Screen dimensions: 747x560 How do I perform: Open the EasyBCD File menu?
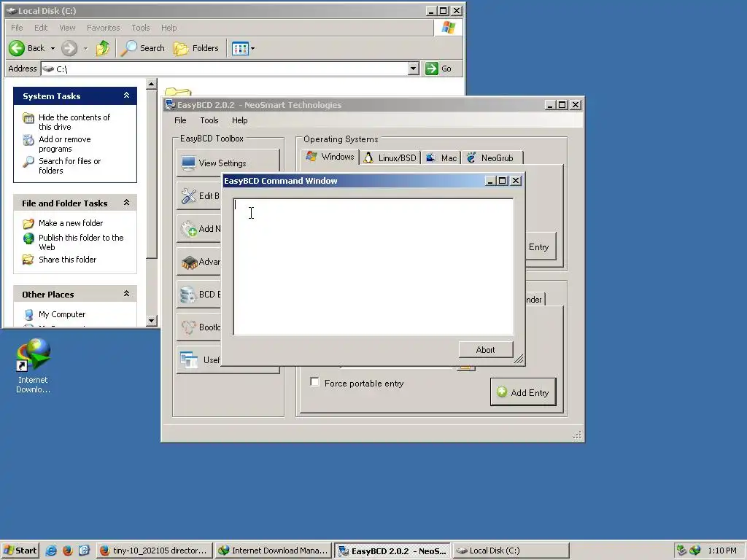coord(180,120)
